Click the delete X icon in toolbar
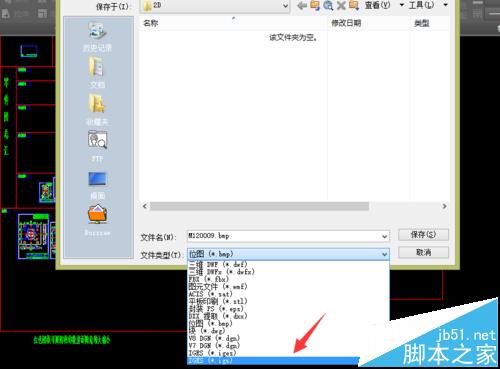This screenshot has width=500, height=369. pos(341,5)
